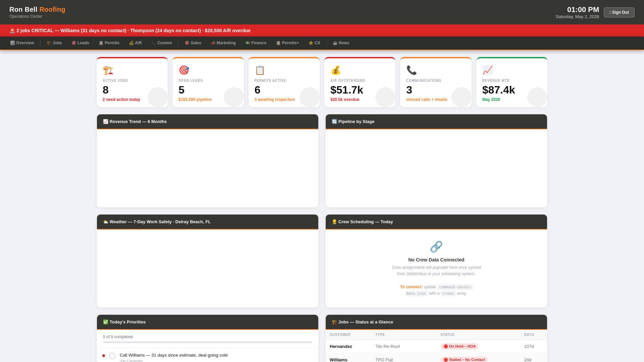Click the TPO Flat type cell
Viewport: 644px width, 362px height.
coord(384,360)
